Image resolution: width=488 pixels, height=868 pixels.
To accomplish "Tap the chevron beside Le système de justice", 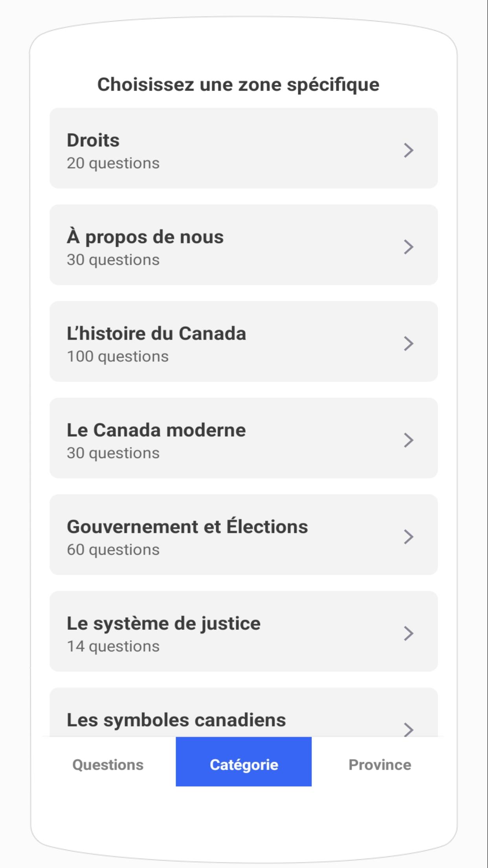I will 409,634.
